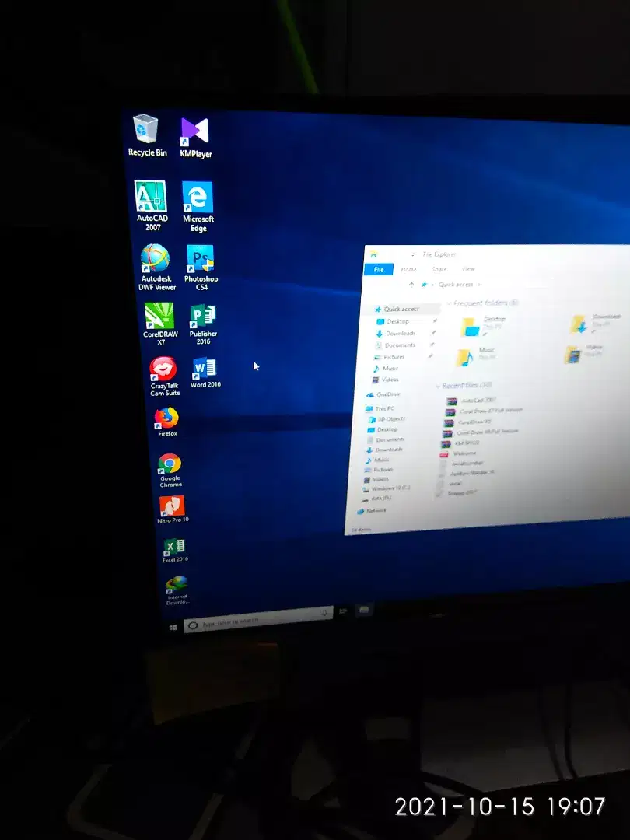630x840 pixels.
Task: Select the Microsoft Edge shortcut
Action: coord(198,207)
